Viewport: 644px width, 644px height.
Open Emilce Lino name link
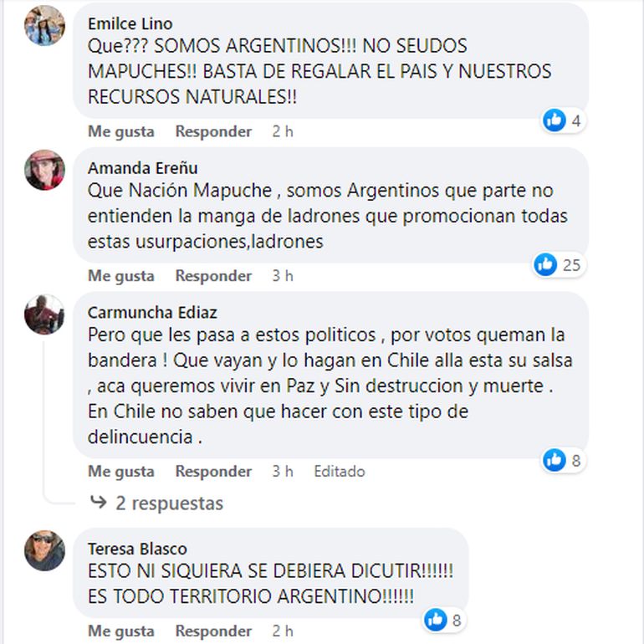pyautogui.click(x=130, y=23)
